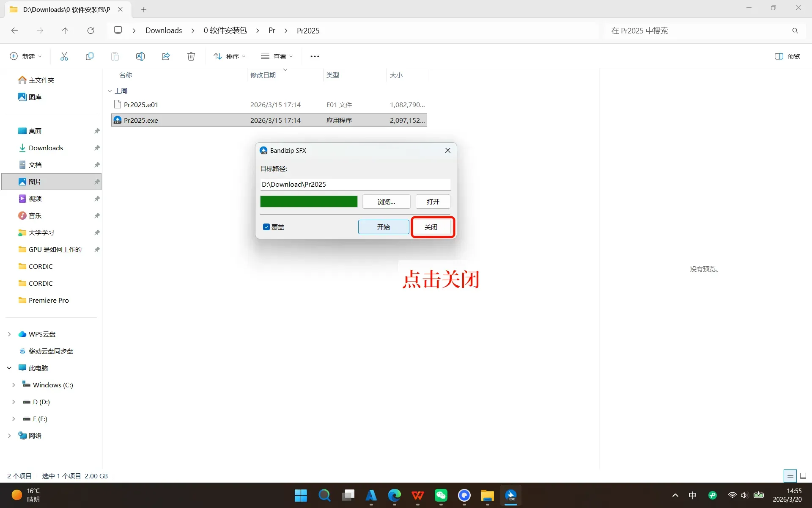Click the green extraction progress bar
Viewport: 812px width, 508px height.
tap(309, 202)
